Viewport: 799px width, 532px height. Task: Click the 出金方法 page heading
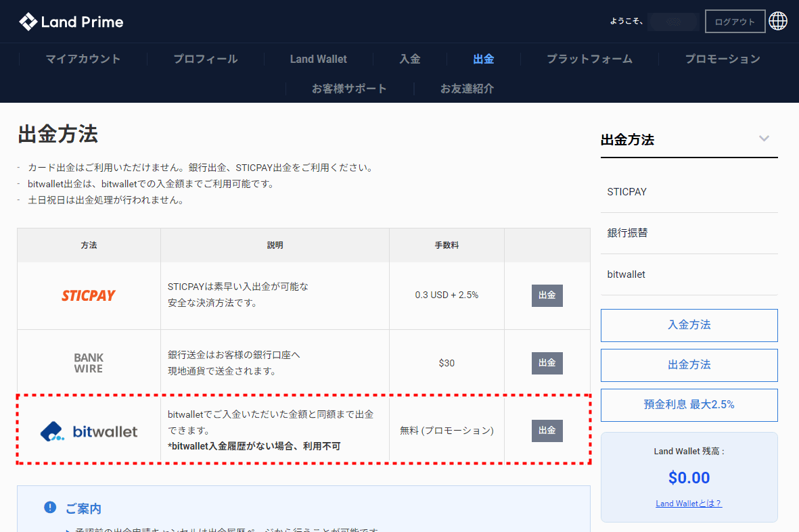(58, 135)
